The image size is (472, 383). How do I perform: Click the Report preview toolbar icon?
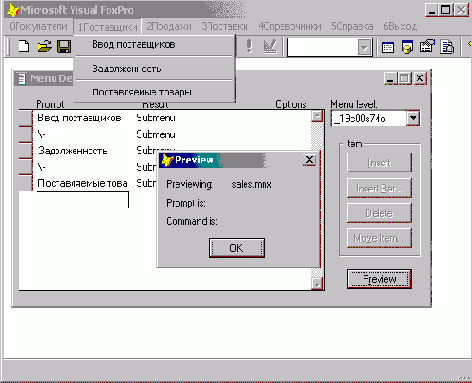447,47
